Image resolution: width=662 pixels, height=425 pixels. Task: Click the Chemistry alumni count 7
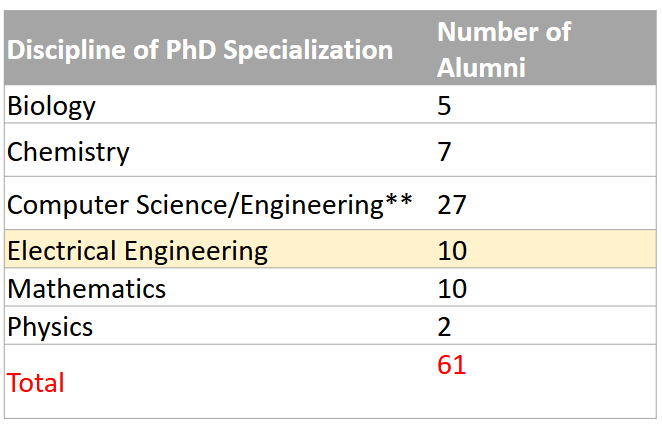tap(444, 152)
